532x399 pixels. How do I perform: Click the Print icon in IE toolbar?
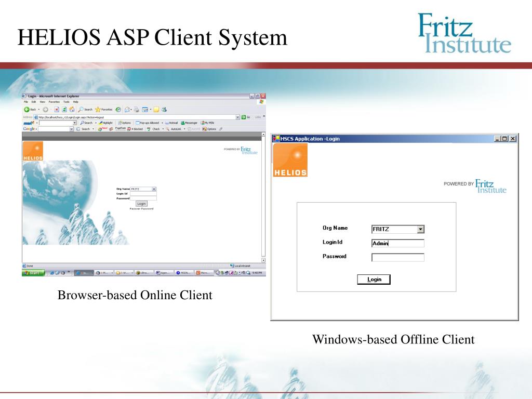[x=137, y=110]
